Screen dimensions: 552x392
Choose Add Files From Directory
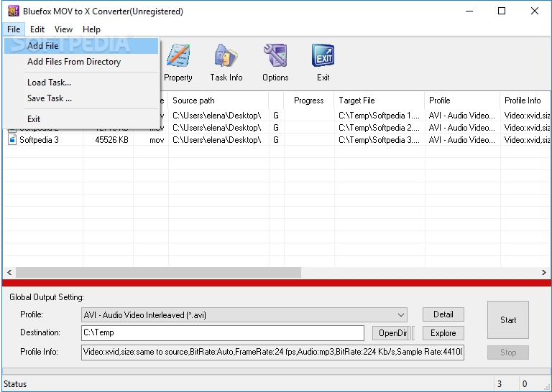coord(81,62)
